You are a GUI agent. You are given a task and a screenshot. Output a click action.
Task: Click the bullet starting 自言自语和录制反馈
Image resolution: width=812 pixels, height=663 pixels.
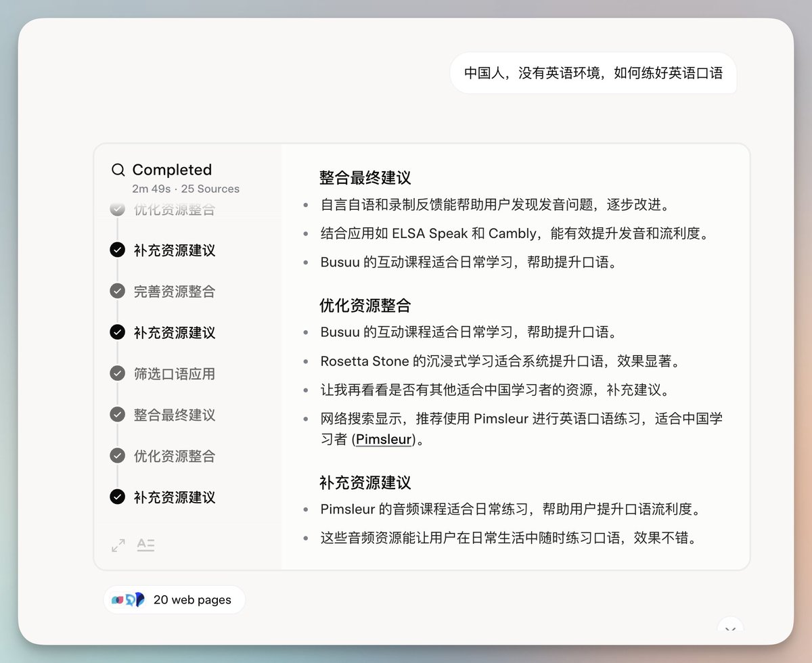coord(495,204)
